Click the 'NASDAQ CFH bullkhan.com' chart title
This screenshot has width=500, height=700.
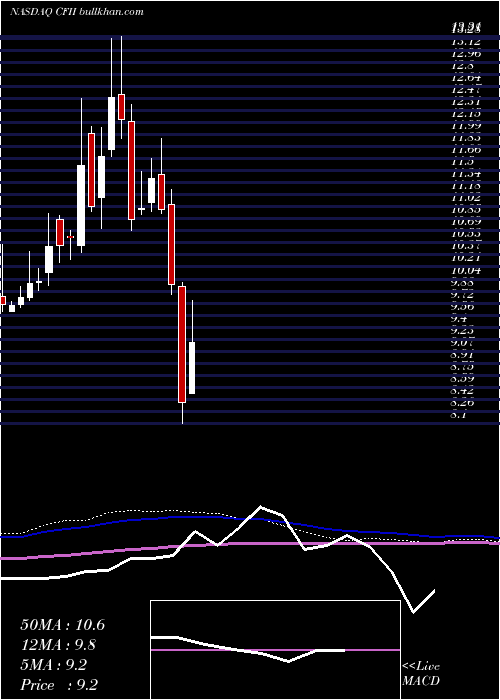coord(76,12)
